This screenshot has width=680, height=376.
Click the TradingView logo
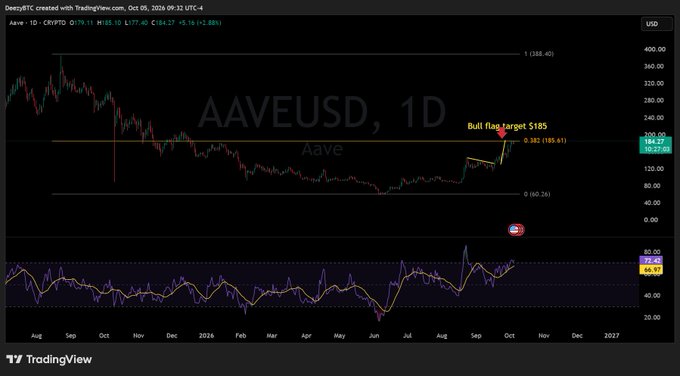point(49,360)
